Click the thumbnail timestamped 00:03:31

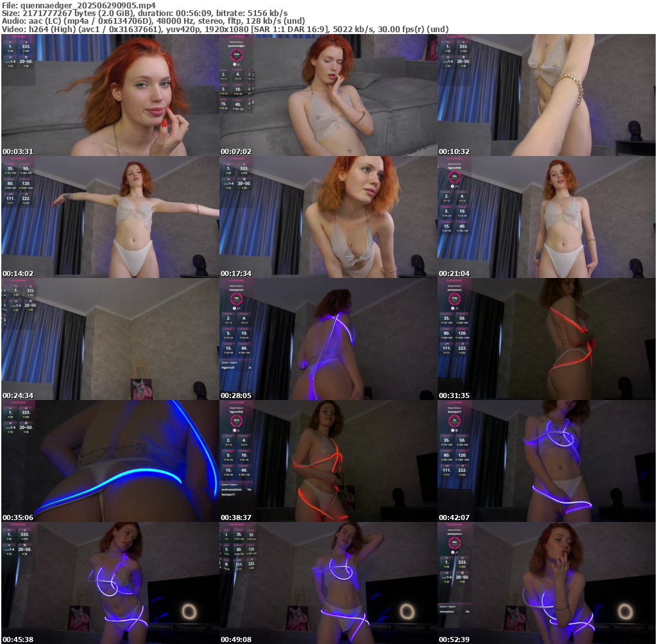click(x=110, y=95)
